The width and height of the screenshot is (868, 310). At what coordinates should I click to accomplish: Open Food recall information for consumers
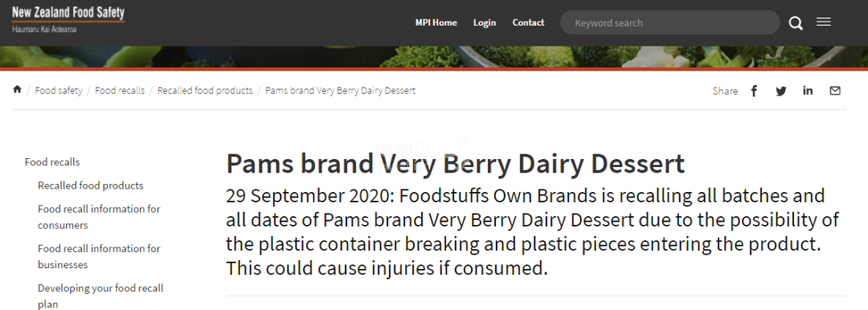click(99, 217)
